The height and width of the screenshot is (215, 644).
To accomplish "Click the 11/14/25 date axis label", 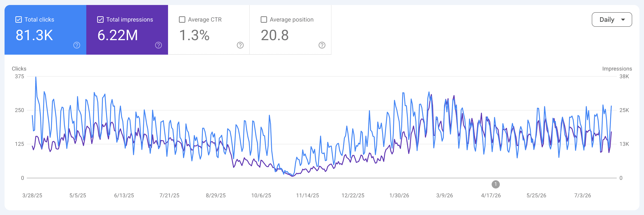I will (307, 195).
